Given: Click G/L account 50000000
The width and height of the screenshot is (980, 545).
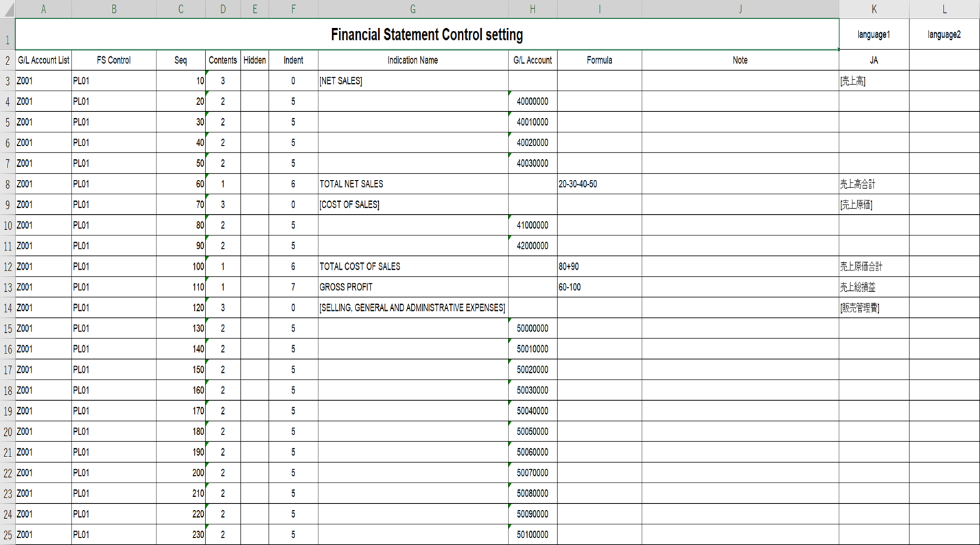Looking at the screenshot, I should pyautogui.click(x=533, y=328).
